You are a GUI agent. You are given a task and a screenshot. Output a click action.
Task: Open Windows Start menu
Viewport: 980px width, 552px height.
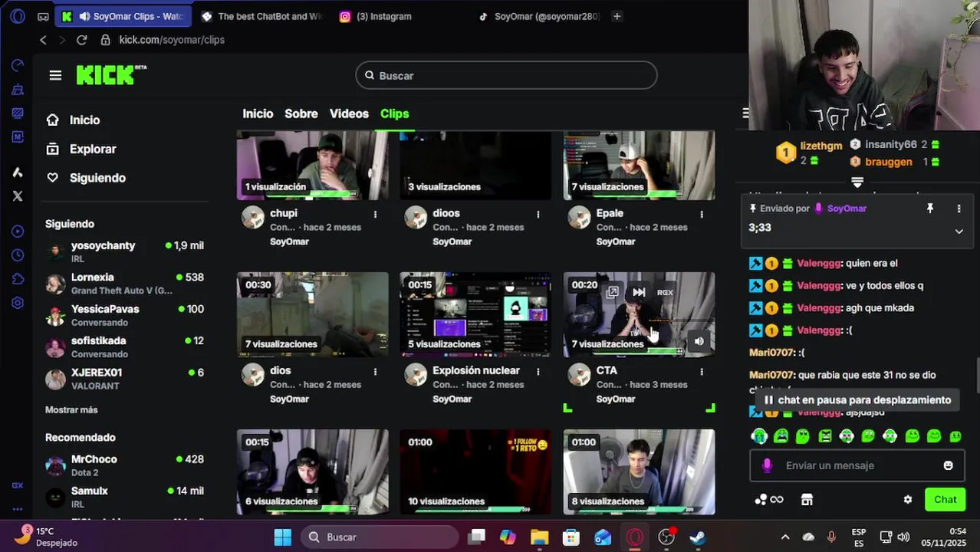(x=282, y=537)
